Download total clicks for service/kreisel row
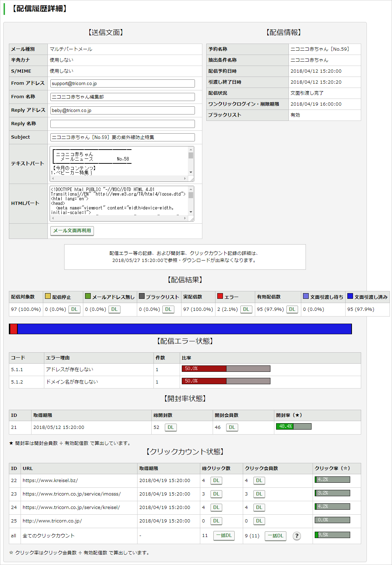Image resolution: width=392 pixels, height=565 pixels. 217,508
